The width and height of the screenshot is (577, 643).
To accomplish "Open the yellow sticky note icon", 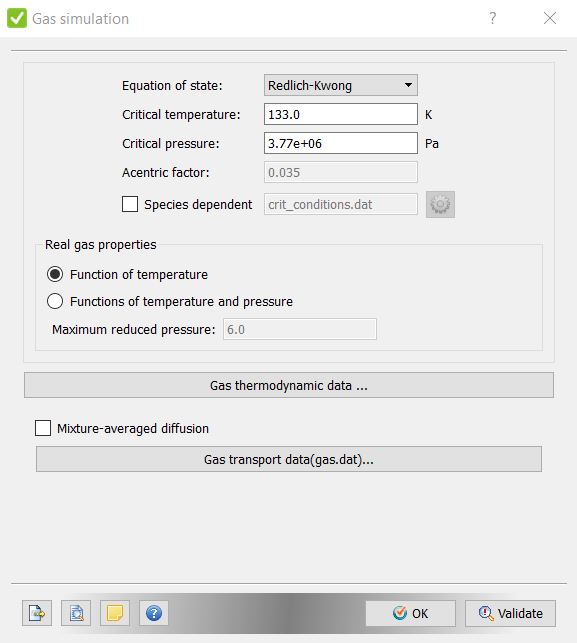I will [x=115, y=613].
